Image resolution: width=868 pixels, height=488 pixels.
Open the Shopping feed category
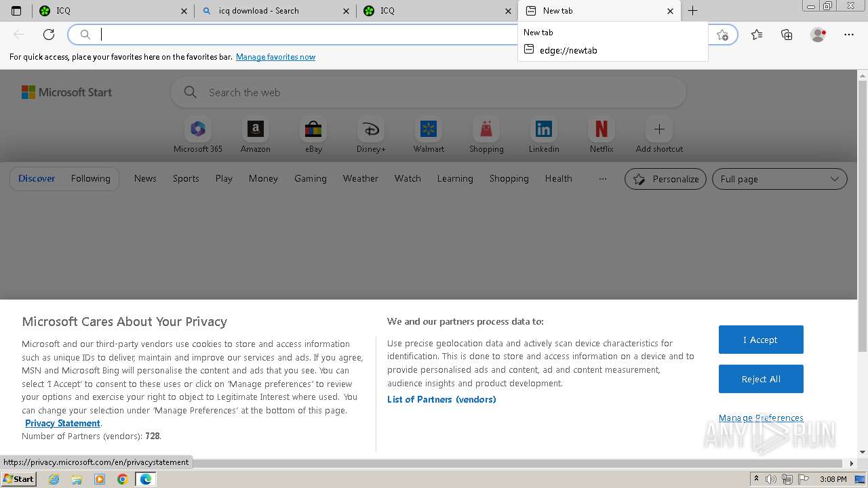(x=509, y=178)
